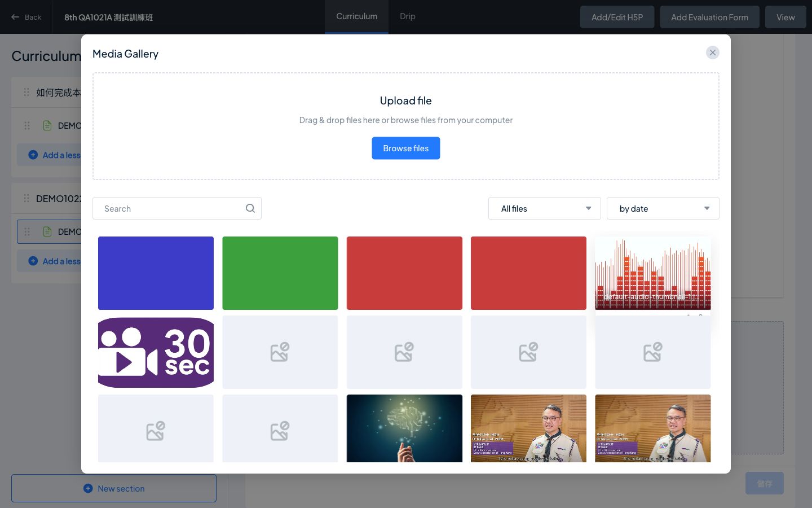Select the blue color thumbnail
The width and height of the screenshot is (812, 508).
coord(156,273)
